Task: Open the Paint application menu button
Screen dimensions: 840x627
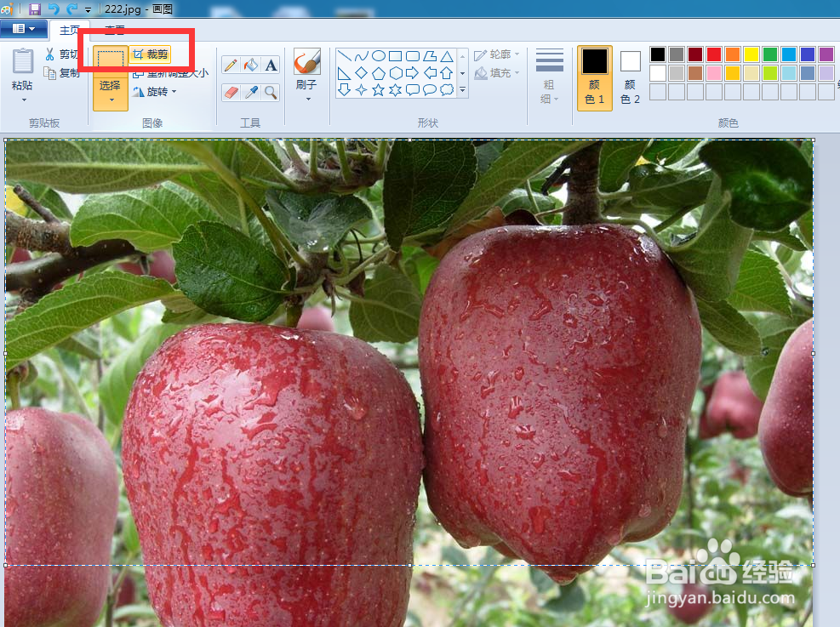Action: pos(24,29)
